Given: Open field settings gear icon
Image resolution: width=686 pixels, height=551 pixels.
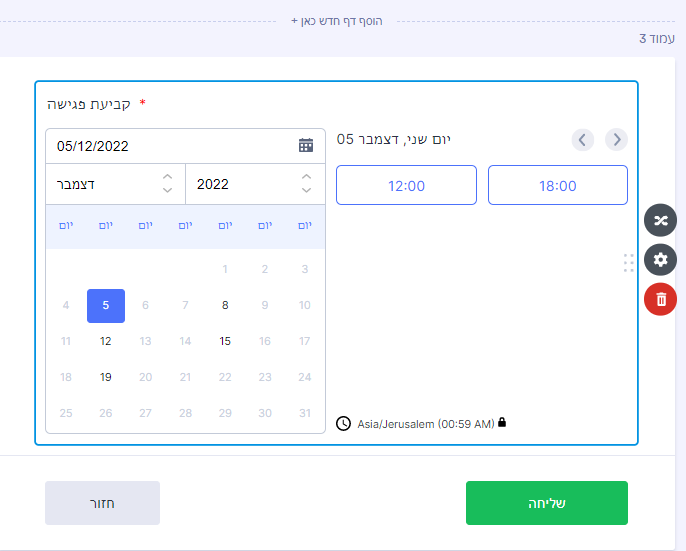Looking at the screenshot, I should click(x=660, y=260).
